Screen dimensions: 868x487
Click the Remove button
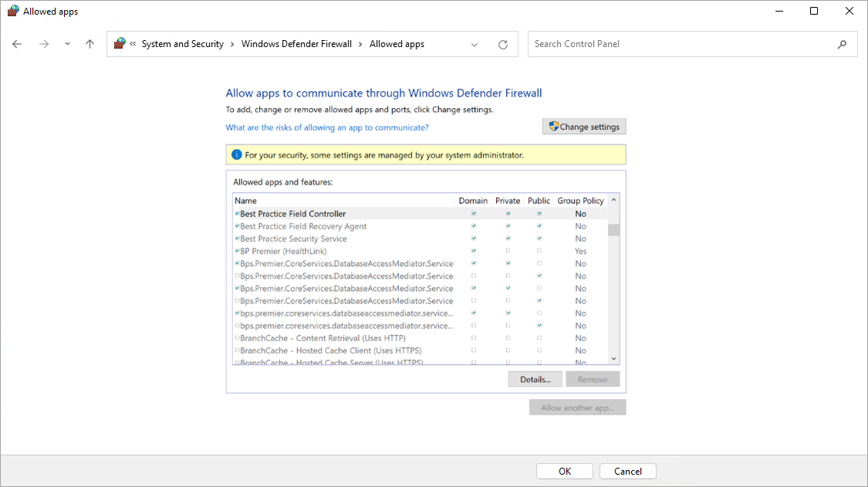point(593,380)
